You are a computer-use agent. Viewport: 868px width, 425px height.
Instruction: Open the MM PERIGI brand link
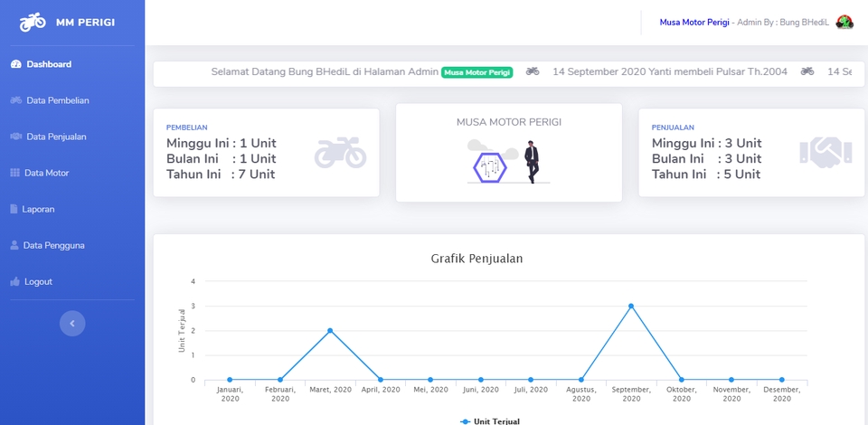pyautogui.click(x=68, y=22)
